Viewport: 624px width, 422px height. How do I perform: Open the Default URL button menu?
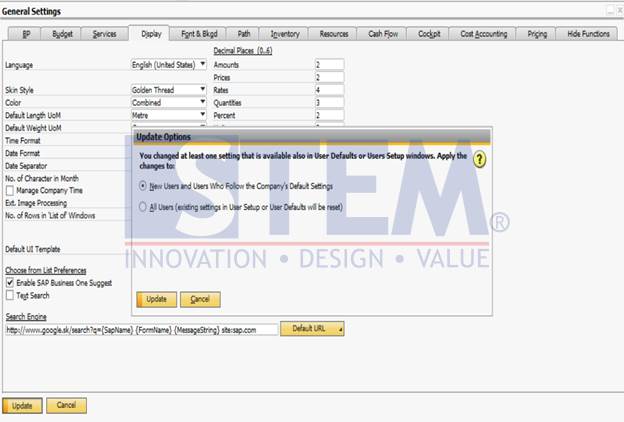point(312,329)
